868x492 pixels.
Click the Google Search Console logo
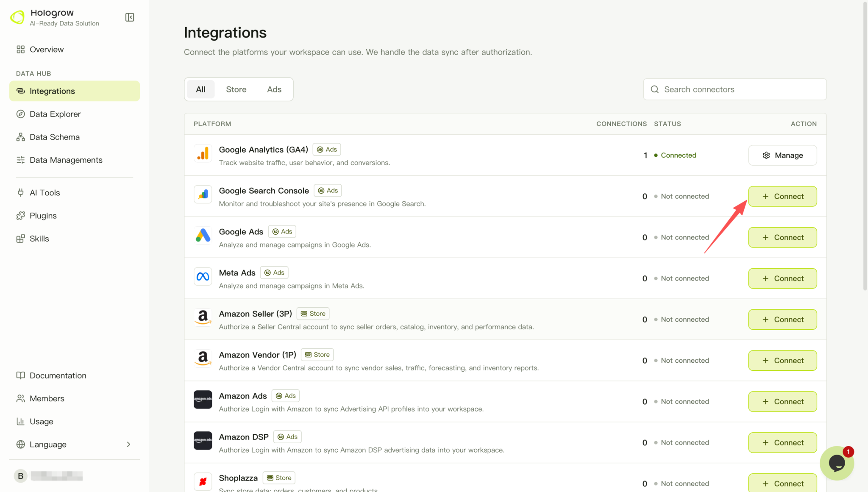[203, 195]
